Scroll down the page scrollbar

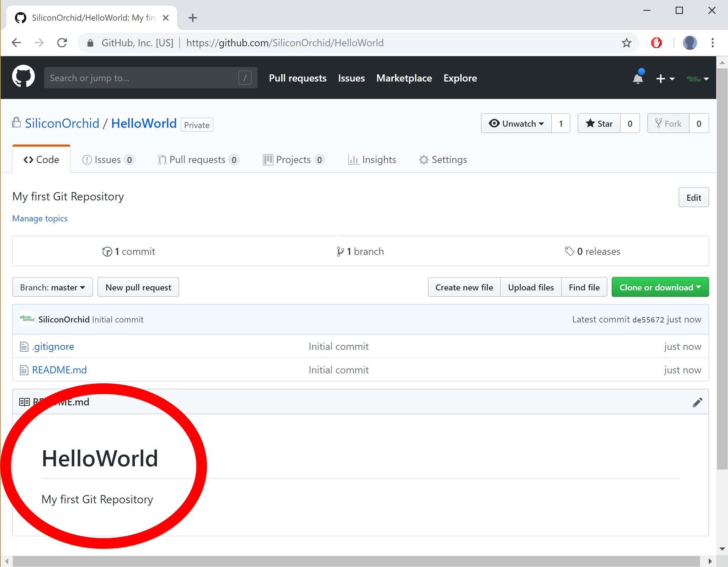coord(722,549)
